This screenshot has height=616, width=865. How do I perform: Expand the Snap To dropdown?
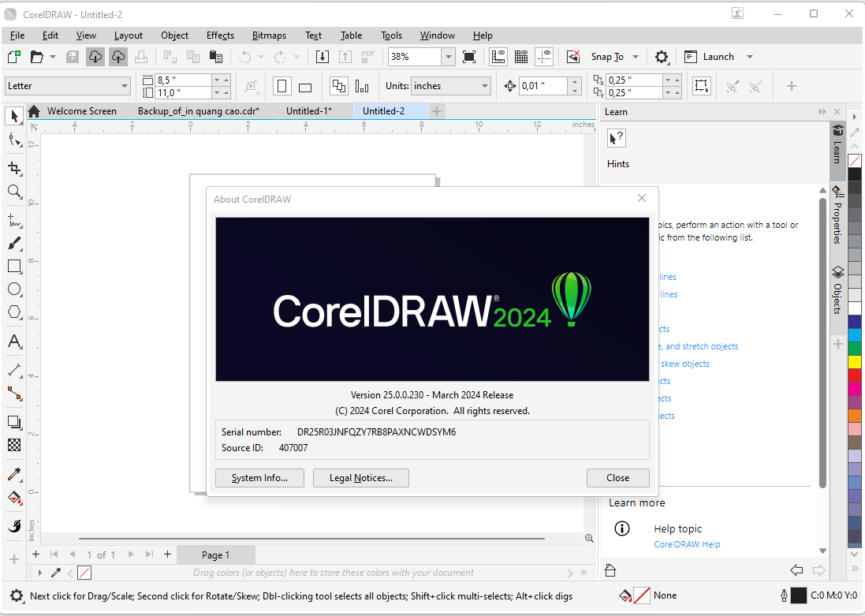[x=636, y=56]
